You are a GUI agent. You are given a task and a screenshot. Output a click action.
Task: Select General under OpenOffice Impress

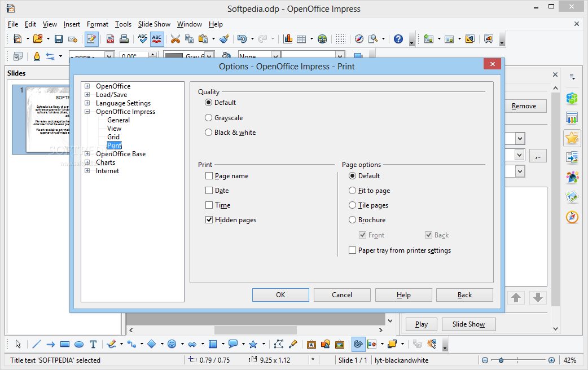coord(119,120)
